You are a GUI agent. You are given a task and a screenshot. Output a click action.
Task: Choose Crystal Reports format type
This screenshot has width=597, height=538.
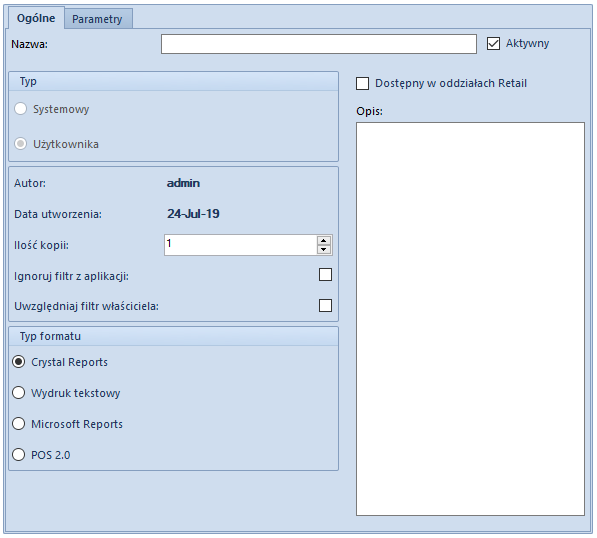point(19,362)
